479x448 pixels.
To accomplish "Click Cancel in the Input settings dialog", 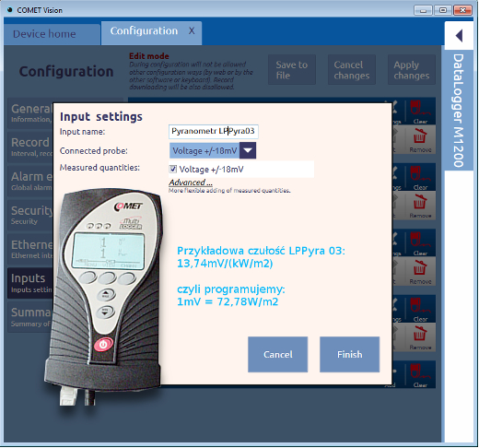I will [277, 354].
